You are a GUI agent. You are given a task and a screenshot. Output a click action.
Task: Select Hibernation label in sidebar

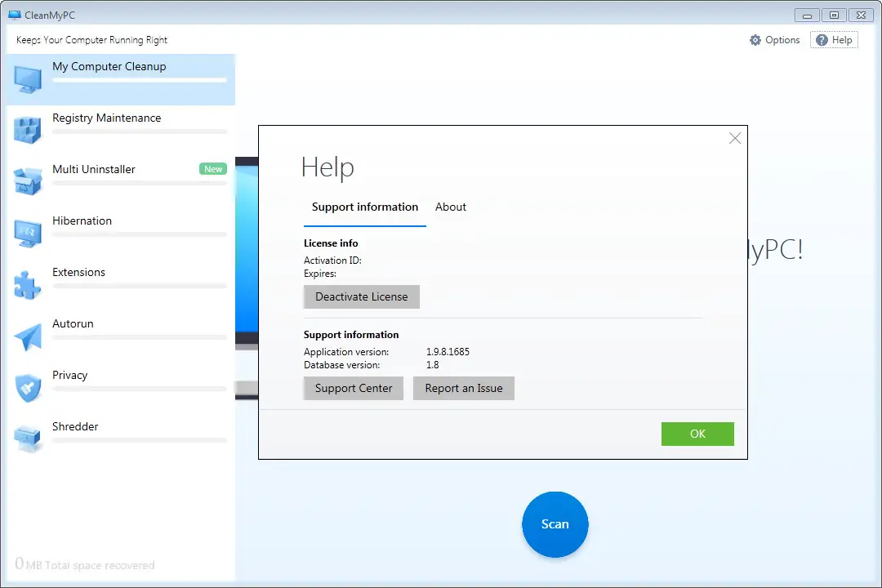[x=82, y=221]
